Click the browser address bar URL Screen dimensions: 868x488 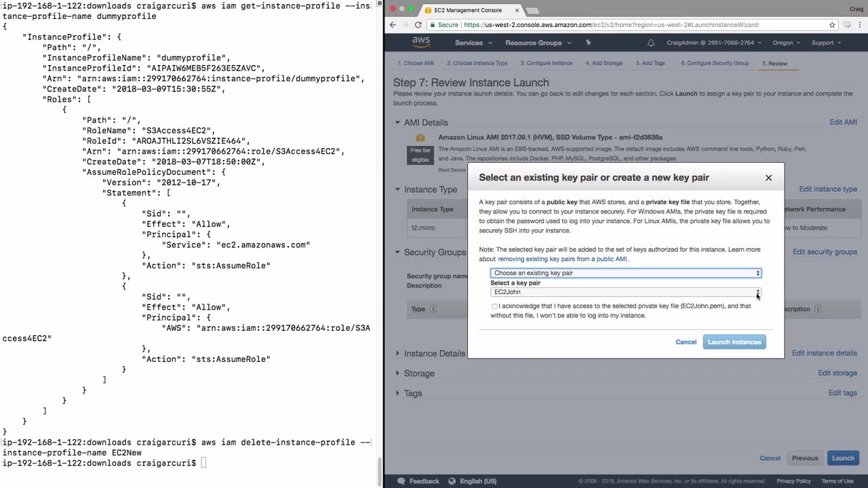(612, 25)
